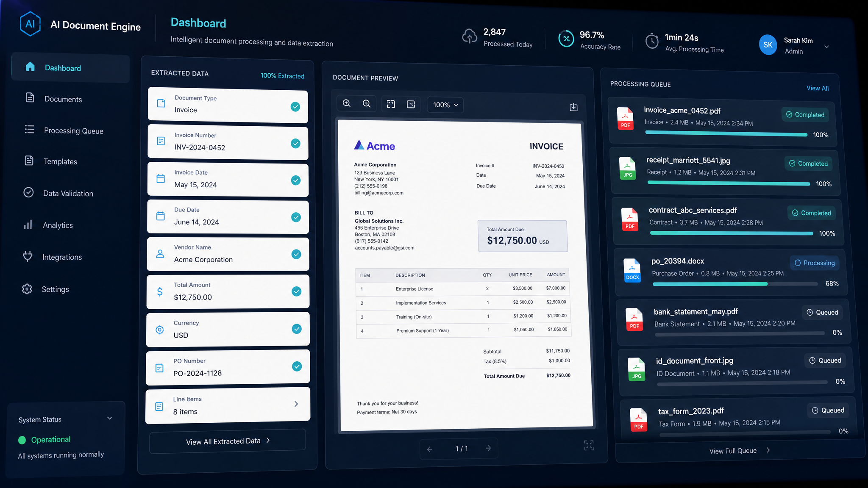Viewport: 868px width, 488px height.
Task: Toggle the Vendor Name verified checkmark
Action: coord(296,254)
